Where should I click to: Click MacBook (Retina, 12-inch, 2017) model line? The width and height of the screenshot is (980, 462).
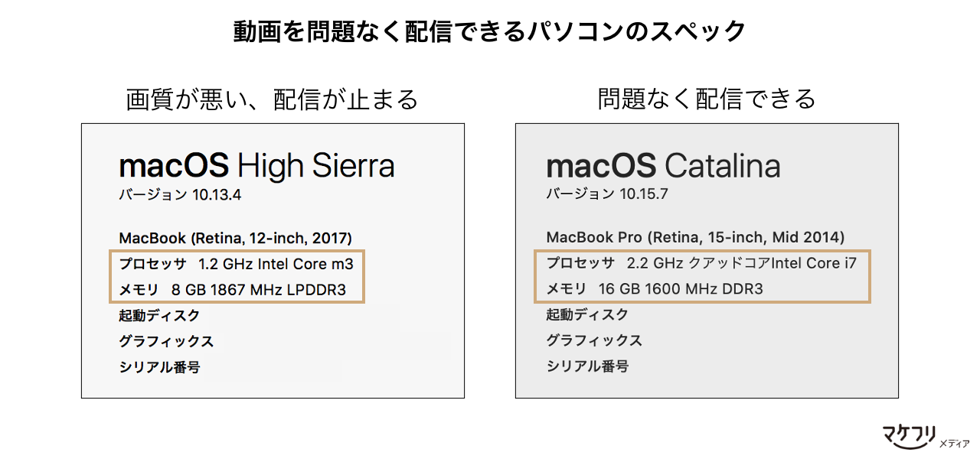(236, 238)
